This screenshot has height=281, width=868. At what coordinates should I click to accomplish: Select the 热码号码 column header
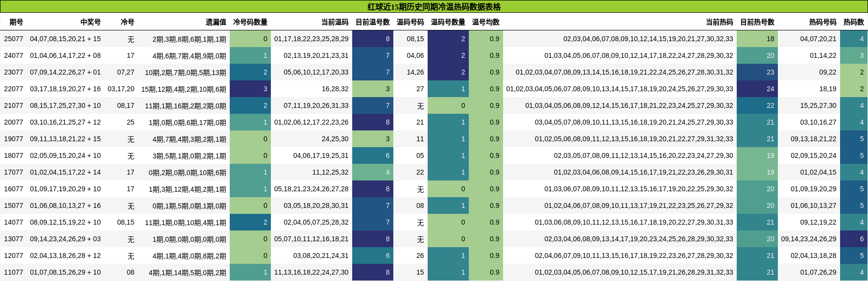pyautogui.click(x=823, y=22)
